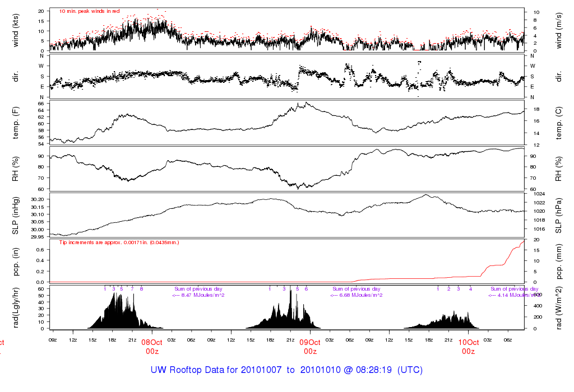Click the "8.47 MJoules/m^2" daily sum

(x=203, y=295)
